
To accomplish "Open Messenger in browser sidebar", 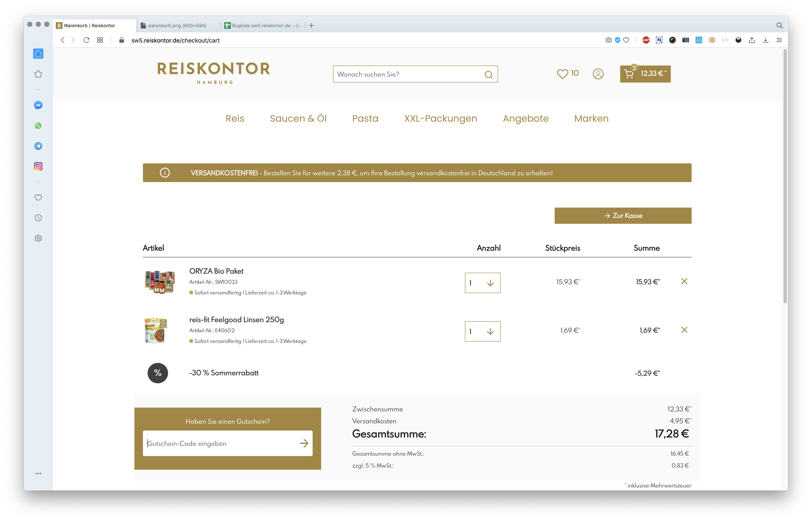I will point(38,106).
